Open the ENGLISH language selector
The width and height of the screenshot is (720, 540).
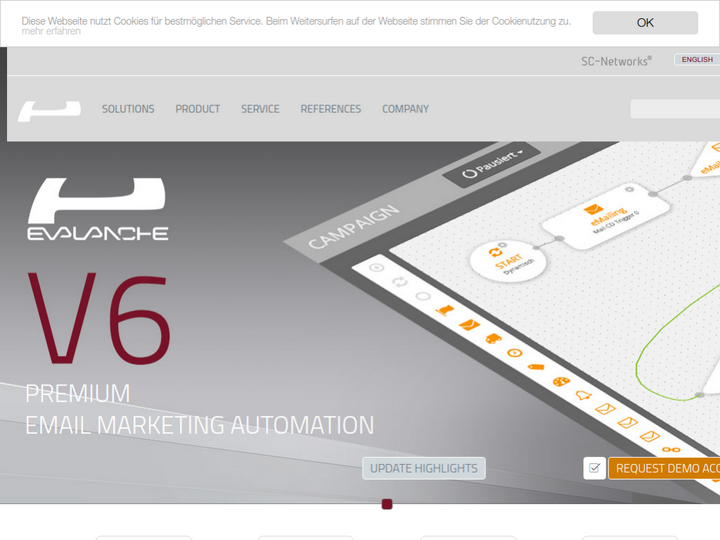point(696,60)
